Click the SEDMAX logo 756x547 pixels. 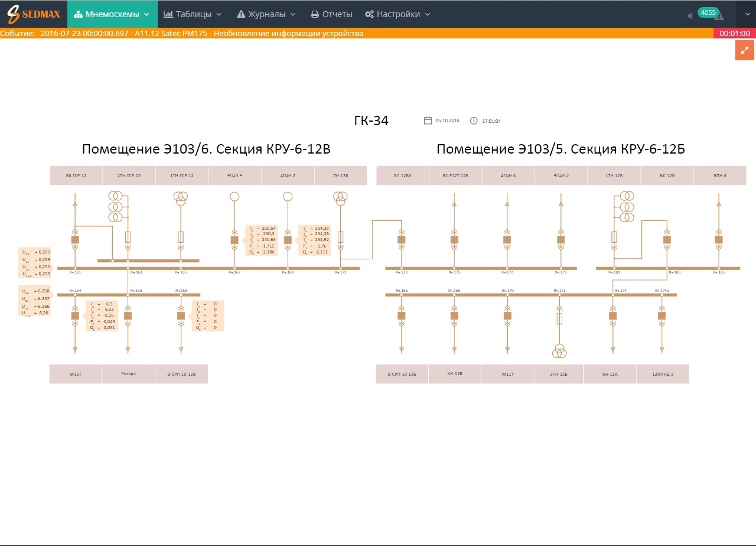coord(34,14)
